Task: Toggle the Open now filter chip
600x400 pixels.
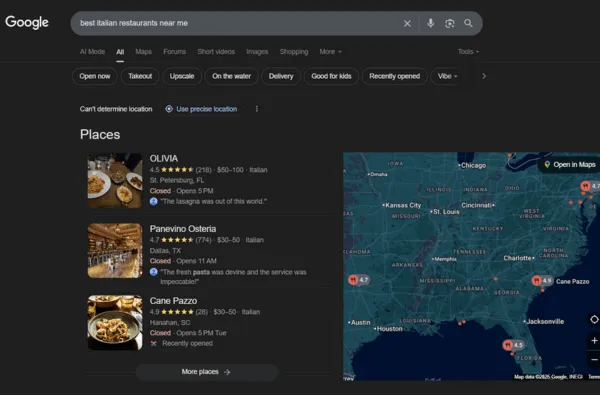Action: point(96,76)
